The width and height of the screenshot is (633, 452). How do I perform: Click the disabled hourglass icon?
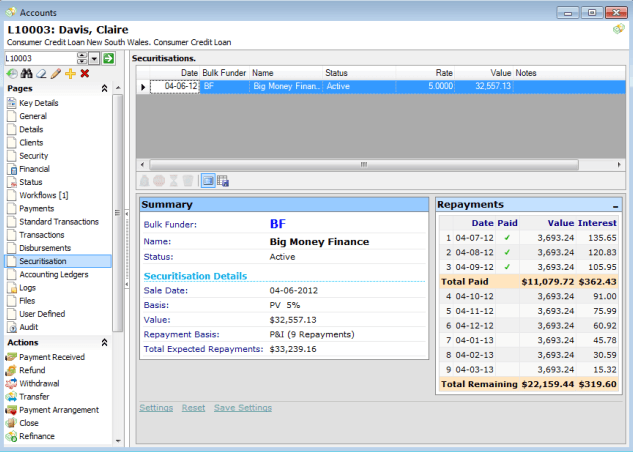[174, 181]
